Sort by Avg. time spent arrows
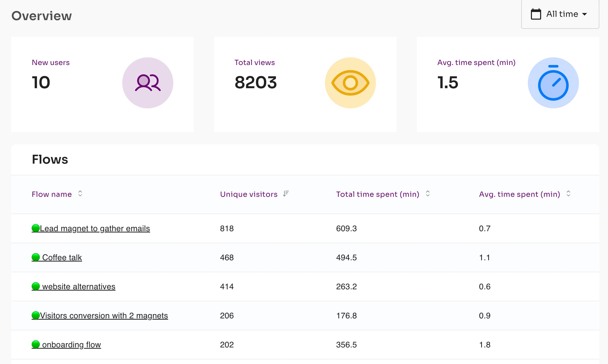Screen dimensions: 608x364 [568, 193]
